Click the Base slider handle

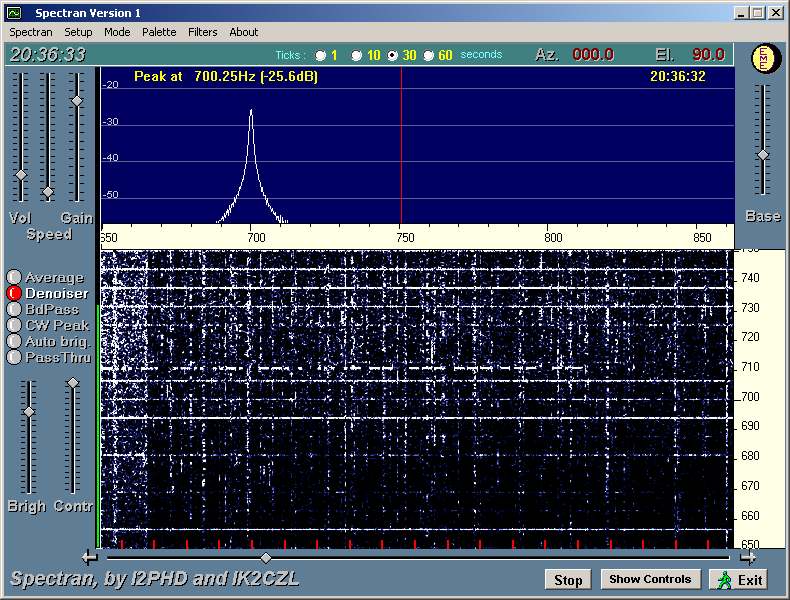click(x=763, y=155)
